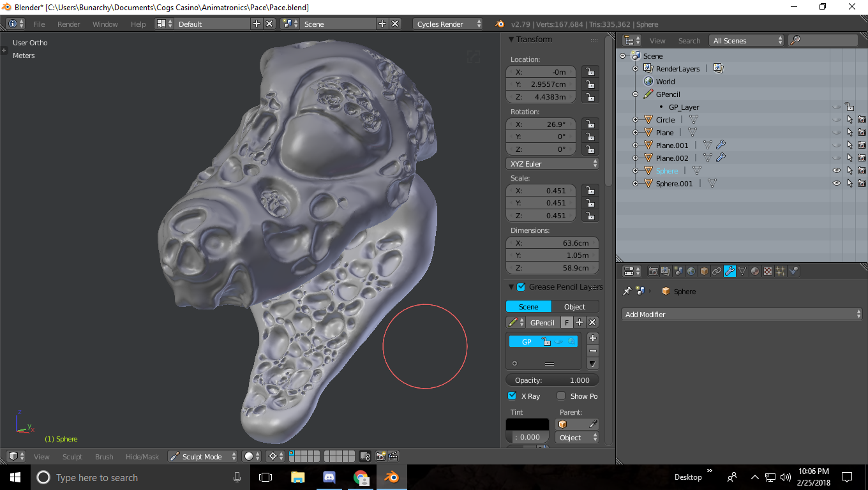868x490 pixels.
Task: Open the Cycles Render engine dropdown
Action: point(448,24)
